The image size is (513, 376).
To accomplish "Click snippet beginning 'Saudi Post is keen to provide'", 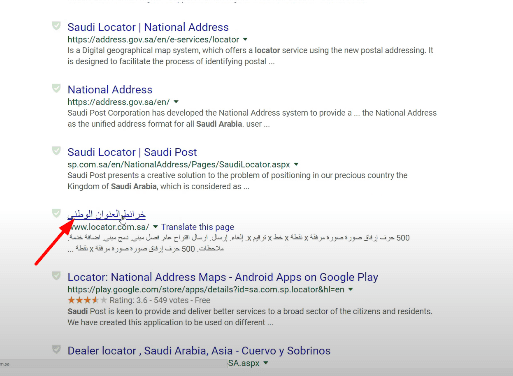I will (250, 317).
